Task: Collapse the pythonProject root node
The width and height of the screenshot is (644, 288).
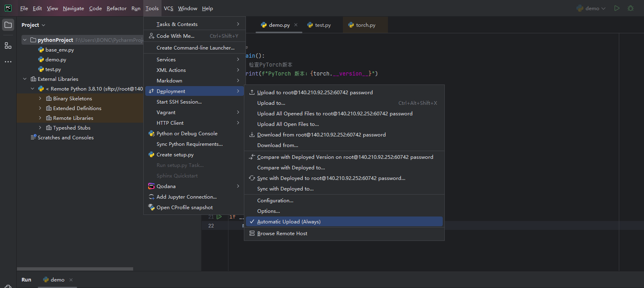Action: [25, 40]
